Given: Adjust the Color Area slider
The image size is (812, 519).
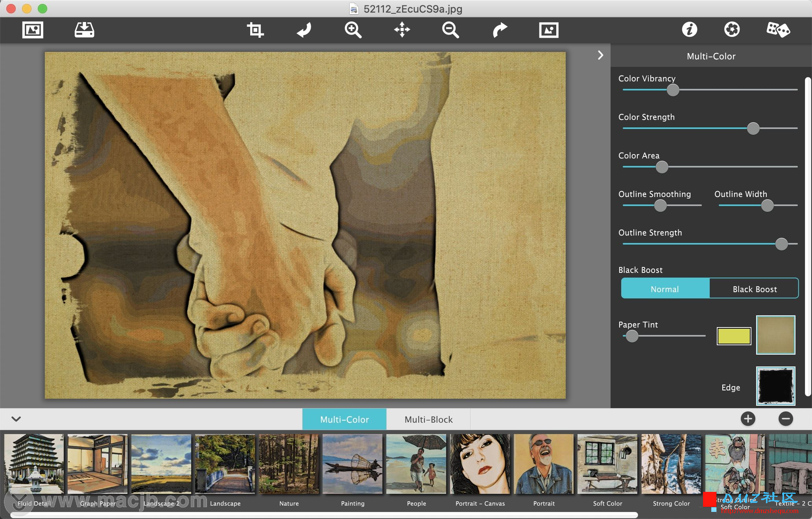Looking at the screenshot, I should pyautogui.click(x=662, y=167).
